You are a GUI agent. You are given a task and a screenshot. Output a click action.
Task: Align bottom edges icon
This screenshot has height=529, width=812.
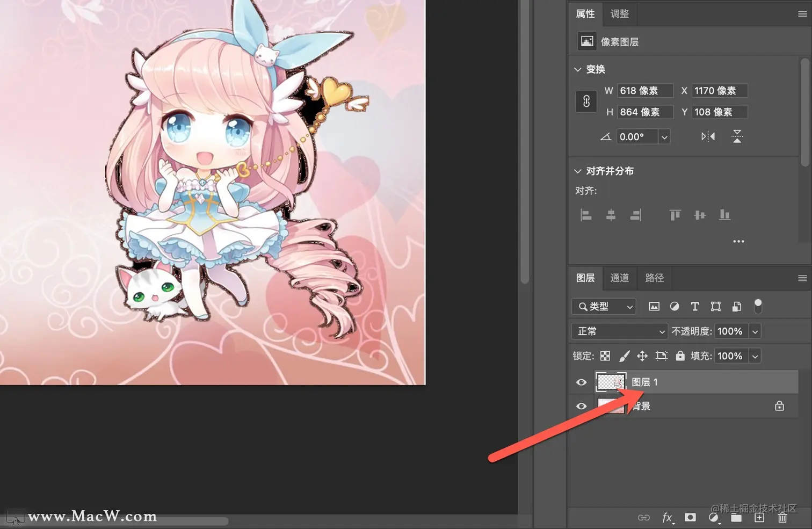[724, 215]
